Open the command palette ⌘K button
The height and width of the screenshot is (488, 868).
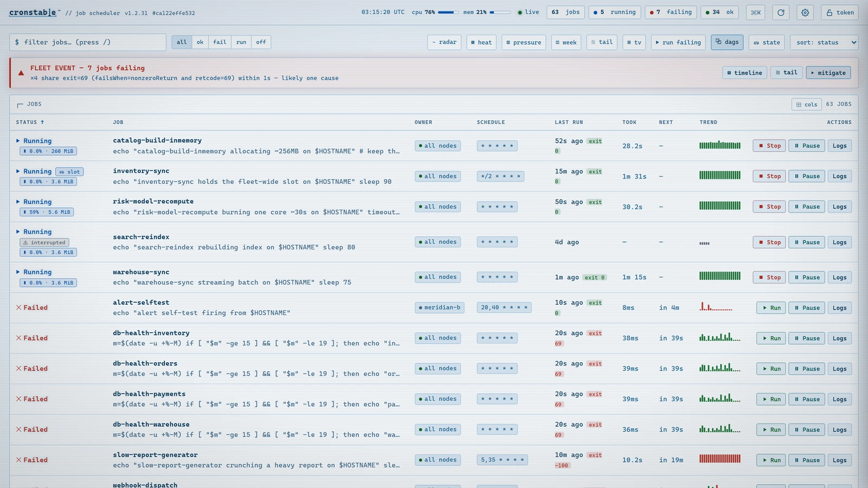[756, 12]
